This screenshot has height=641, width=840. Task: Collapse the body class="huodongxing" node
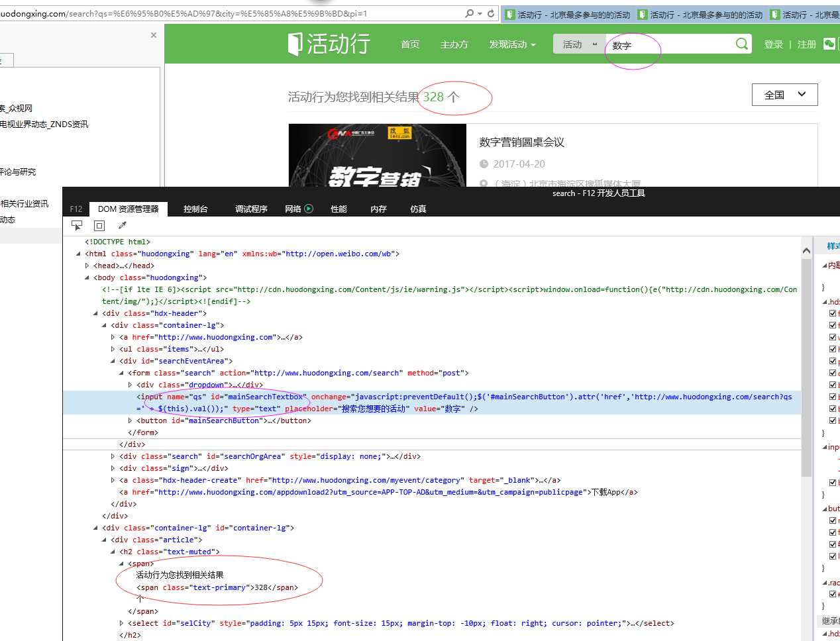87,277
